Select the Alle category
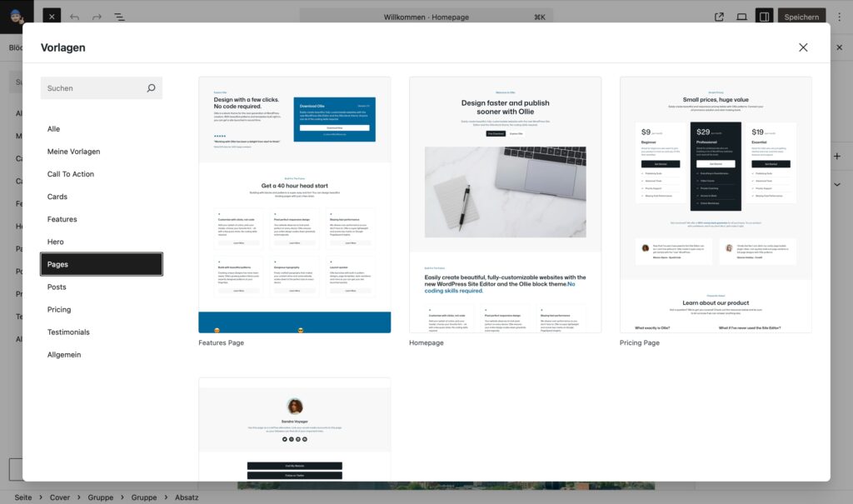The height and width of the screenshot is (504, 853). point(101,129)
